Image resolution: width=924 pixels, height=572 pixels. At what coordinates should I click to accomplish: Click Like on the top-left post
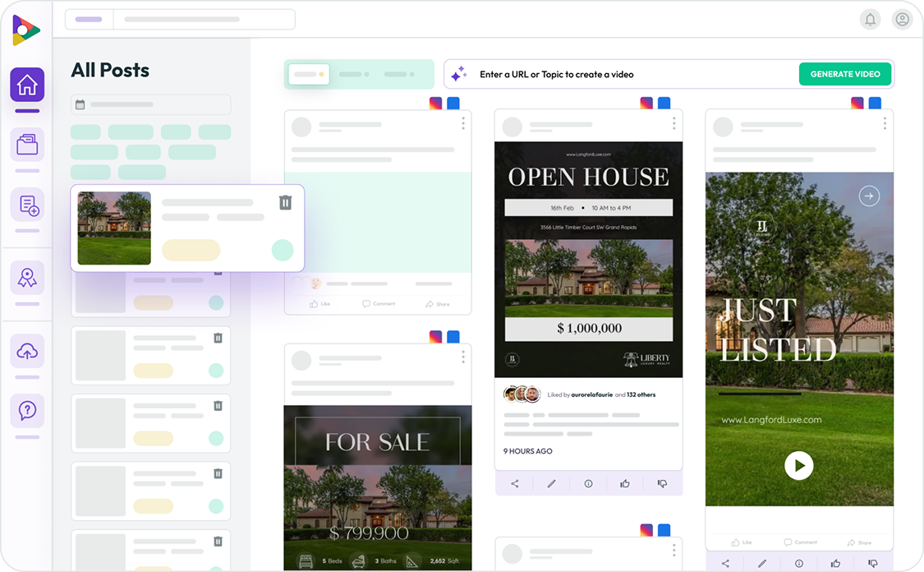click(x=320, y=304)
